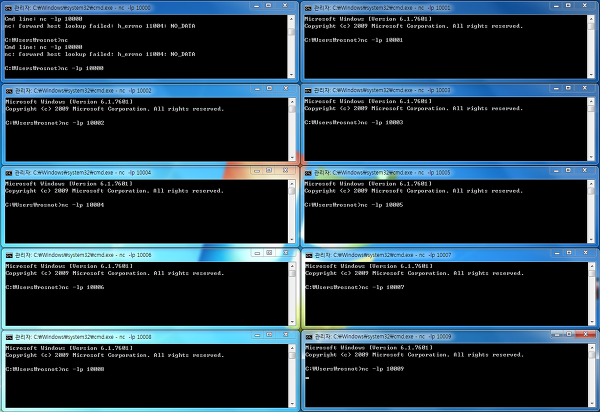Open the system menu icon of nc -lp 10008 window
The height and width of the screenshot is (412, 600).
pos(9,337)
